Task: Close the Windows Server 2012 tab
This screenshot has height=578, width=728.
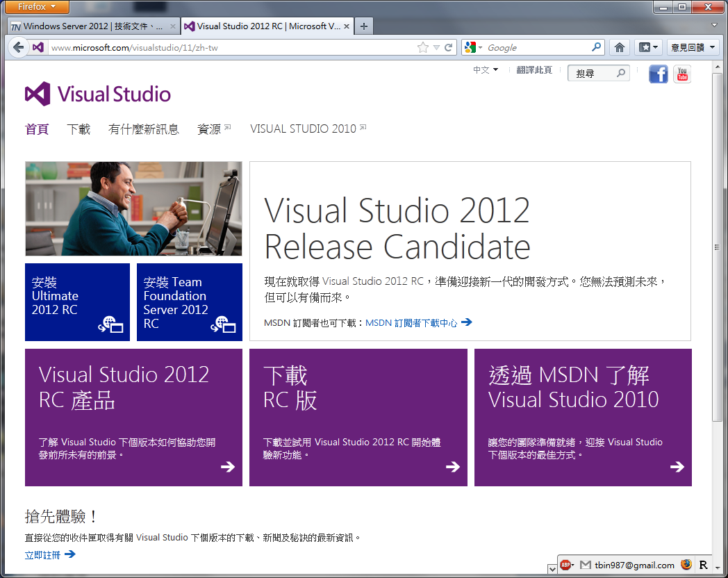Action: point(173,26)
